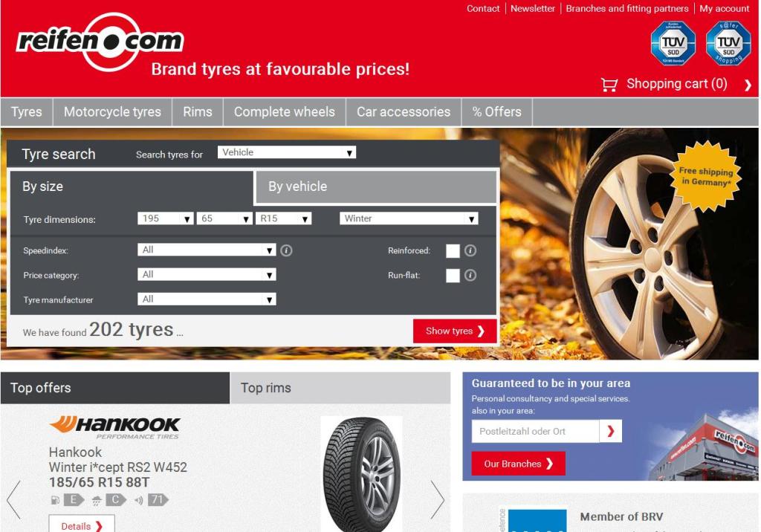
Task: Open the Newsletter link
Action: coord(532,9)
